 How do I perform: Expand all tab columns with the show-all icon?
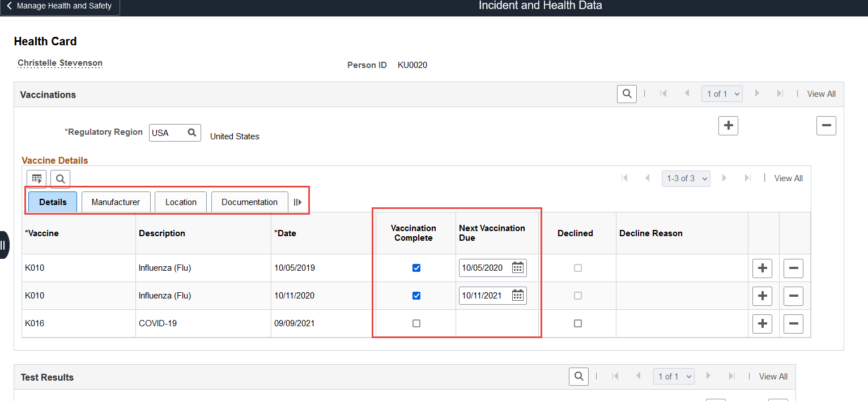coord(297,202)
